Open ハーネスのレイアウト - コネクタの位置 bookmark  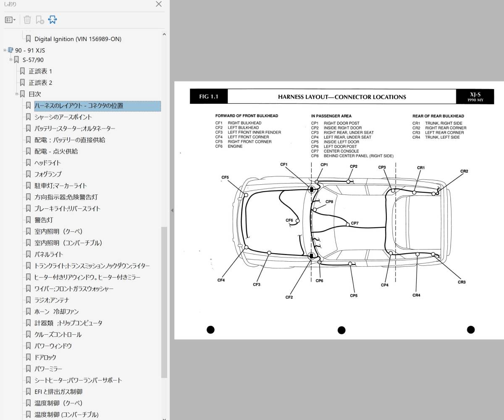97,106
